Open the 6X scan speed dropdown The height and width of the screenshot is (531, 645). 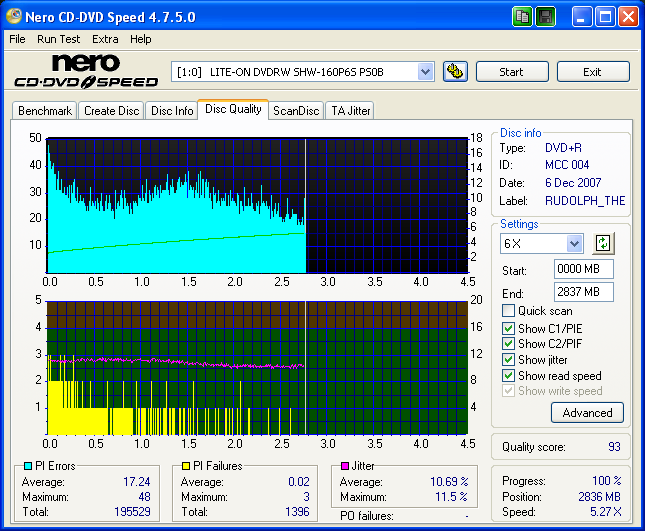tap(575, 243)
